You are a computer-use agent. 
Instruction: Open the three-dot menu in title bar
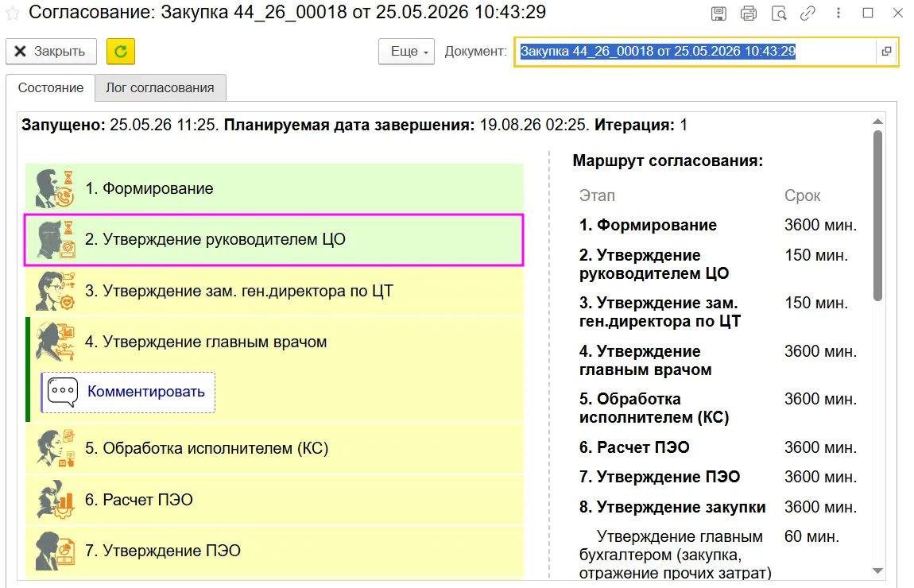click(838, 13)
